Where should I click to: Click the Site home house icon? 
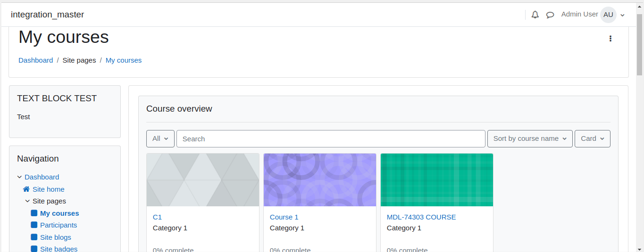pos(26,189)
